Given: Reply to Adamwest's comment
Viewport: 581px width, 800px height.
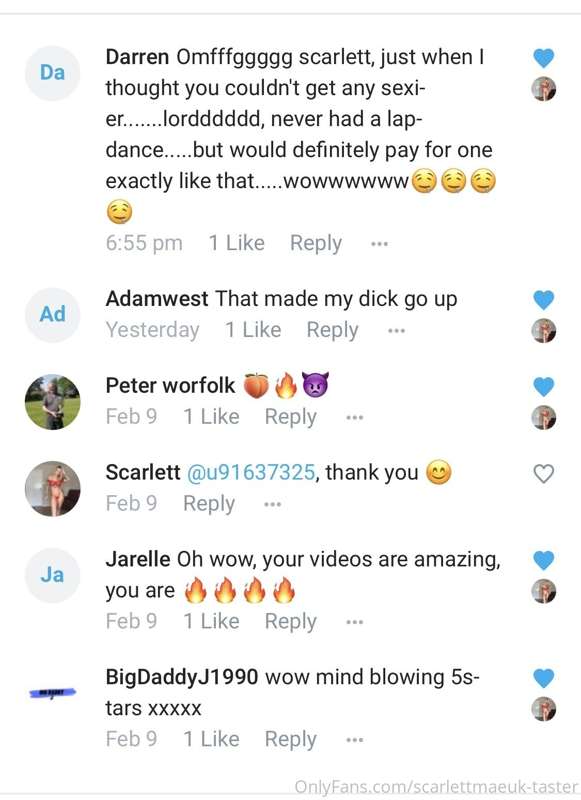Looking at the screenshot, I should tap(332, 330).
